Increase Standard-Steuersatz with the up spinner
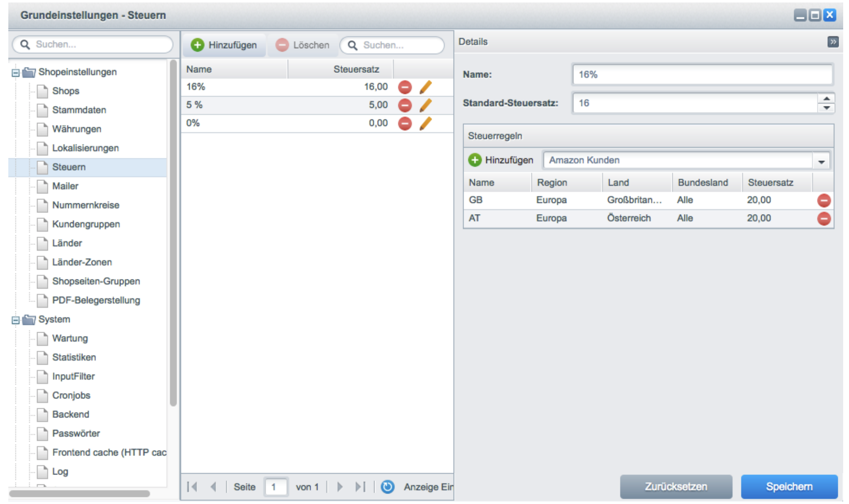The width and height of the screenshot is (849, 504). click(826, 99)
